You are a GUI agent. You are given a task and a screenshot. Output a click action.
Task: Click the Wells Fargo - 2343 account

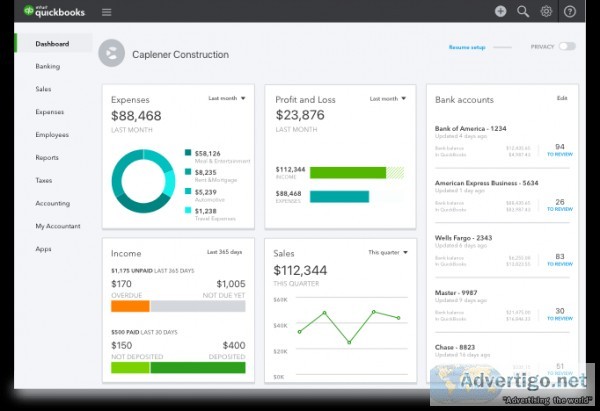[464, 238]
